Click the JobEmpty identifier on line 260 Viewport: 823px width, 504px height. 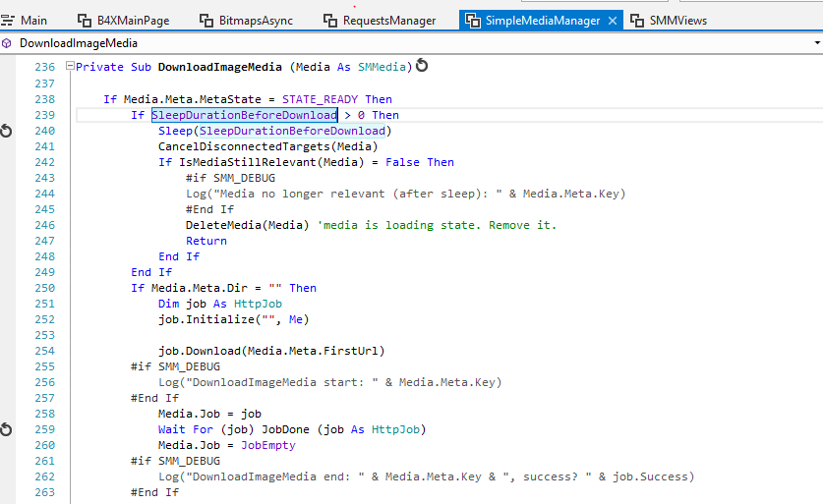(x=268, y=445)
